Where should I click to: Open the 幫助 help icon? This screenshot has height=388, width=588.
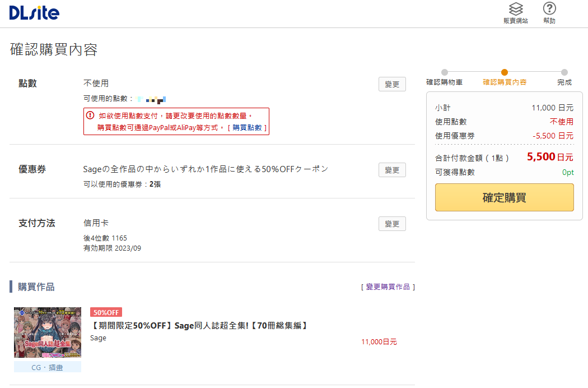[x=549, y=12]
